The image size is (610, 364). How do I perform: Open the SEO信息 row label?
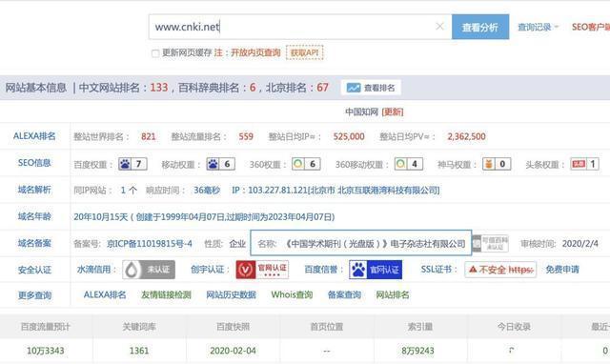[34, 163]
